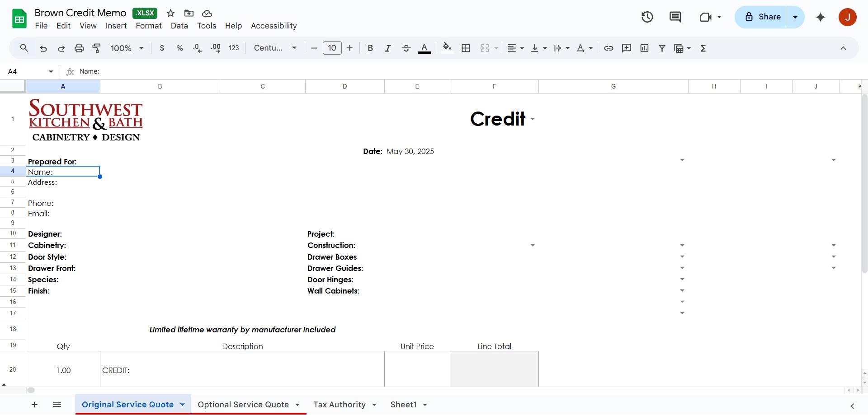Open the table views dropdown icon
This screenshot has height=415, width=868.
[x=682, y=48]
